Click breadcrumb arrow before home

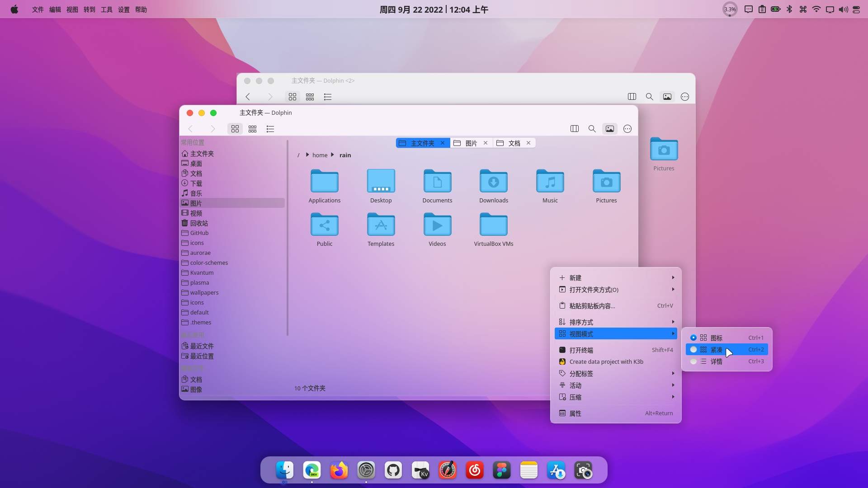click(x=307, y=155)
